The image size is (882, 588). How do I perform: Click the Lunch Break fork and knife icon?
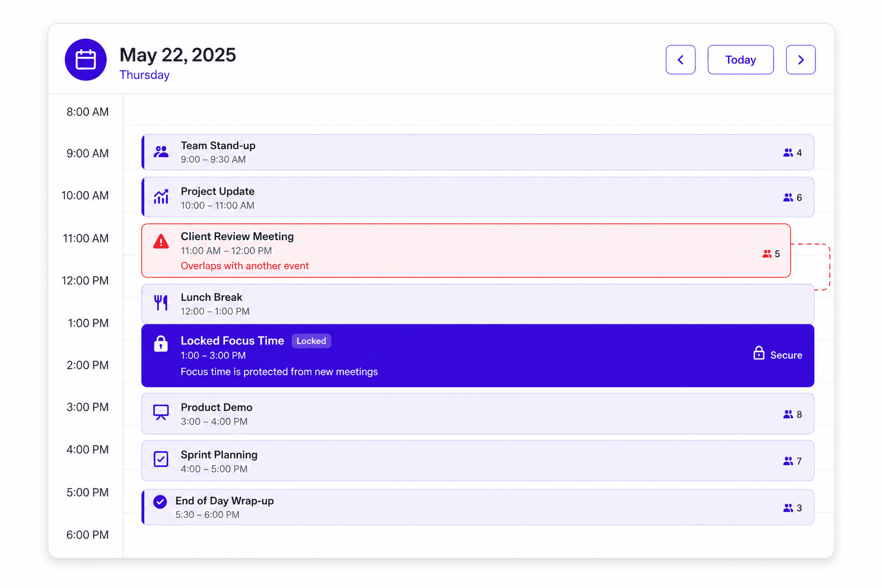coord(161,303)
